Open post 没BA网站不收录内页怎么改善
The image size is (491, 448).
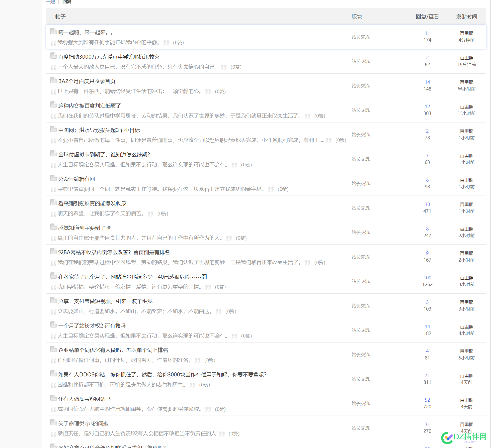[x=114, y=252]
